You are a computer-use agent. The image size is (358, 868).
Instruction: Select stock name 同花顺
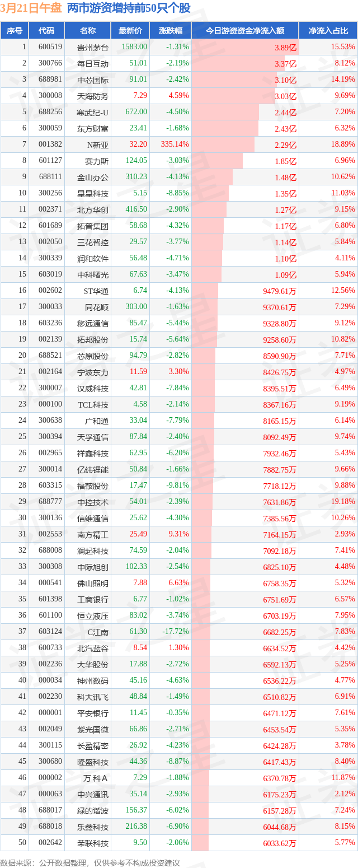coord(97,307)
